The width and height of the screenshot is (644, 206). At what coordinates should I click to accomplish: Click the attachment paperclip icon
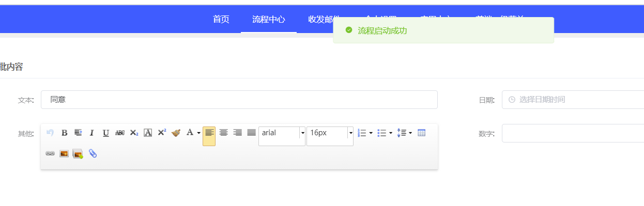[x=93, y=153]
